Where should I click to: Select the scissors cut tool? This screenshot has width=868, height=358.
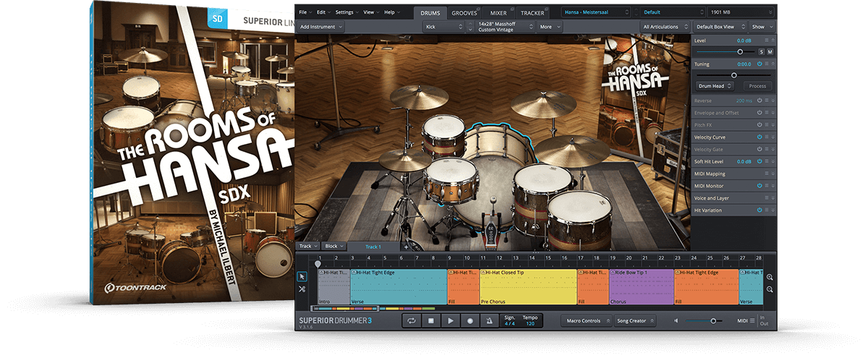[x=302, y=289]
